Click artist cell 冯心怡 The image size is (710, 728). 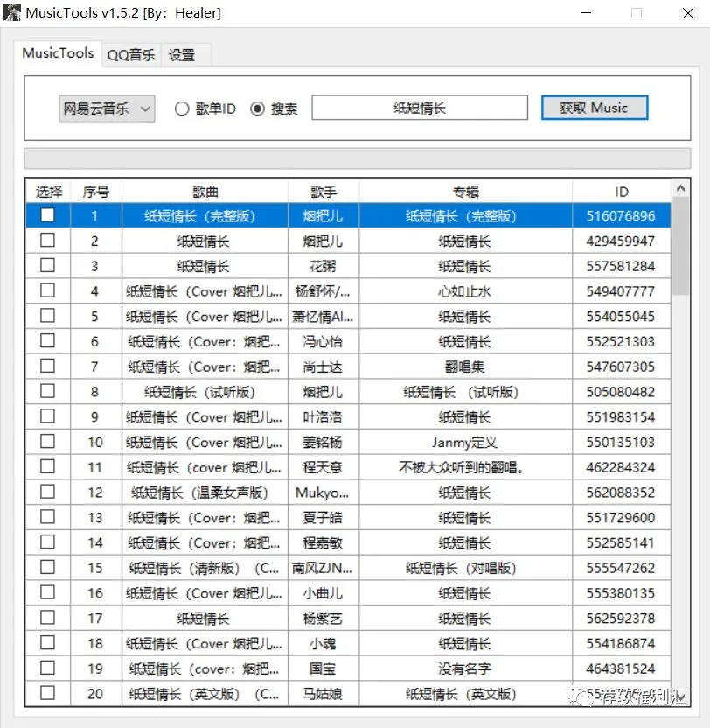324,342
